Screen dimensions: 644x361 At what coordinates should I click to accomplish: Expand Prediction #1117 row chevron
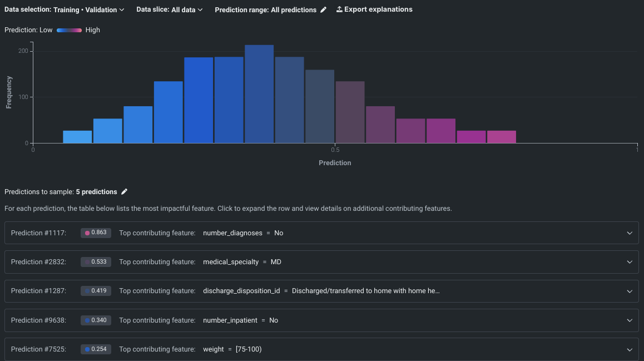(630, 233)
